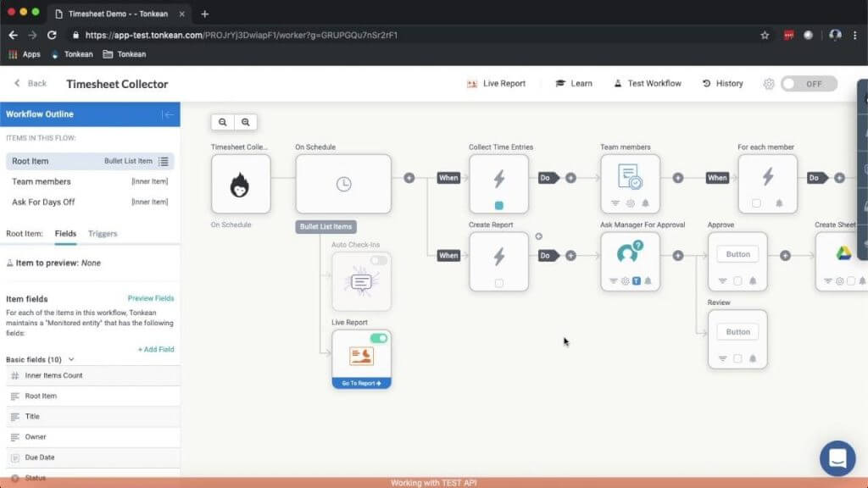This screenshot has height=488, width=868.
Task: Turn on the workflow OFF switch
Action: (x=809, y=84)
